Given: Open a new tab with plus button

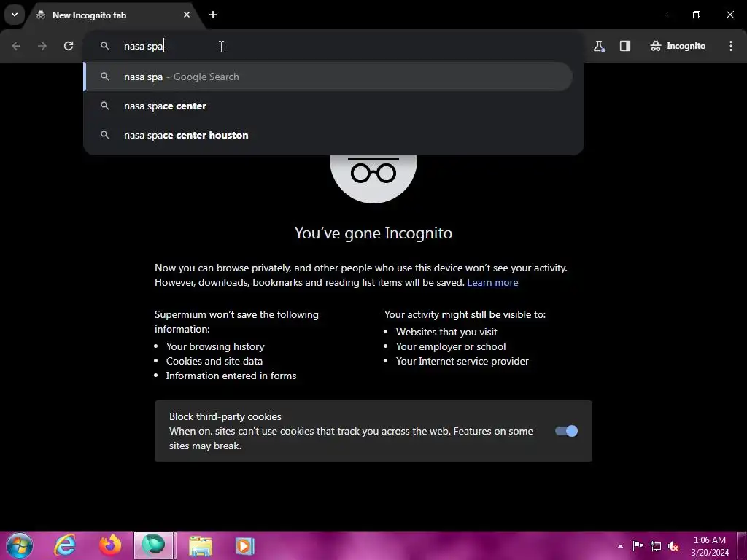Looking at the screenshot, I should coord(213,15).
